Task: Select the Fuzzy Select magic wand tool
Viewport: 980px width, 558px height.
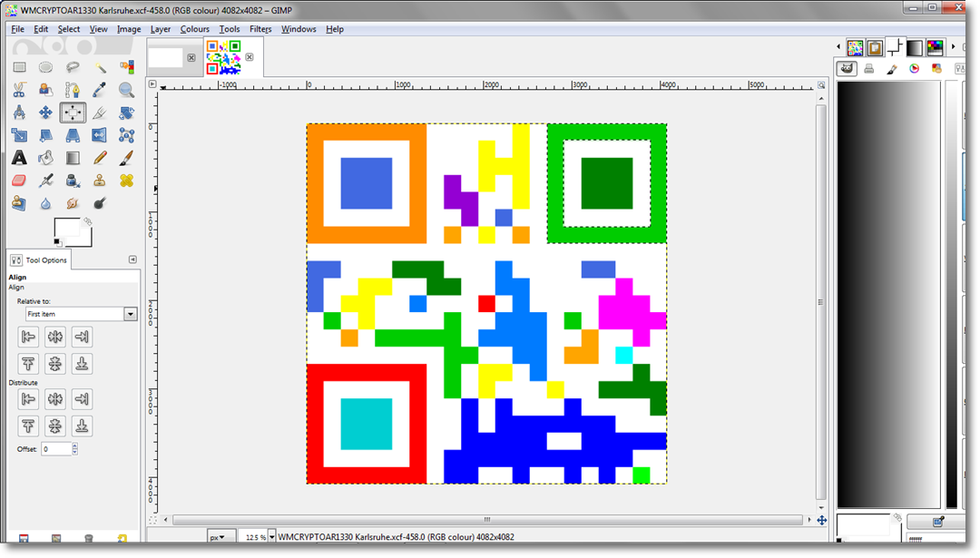Action: click(x=100, y=67)
